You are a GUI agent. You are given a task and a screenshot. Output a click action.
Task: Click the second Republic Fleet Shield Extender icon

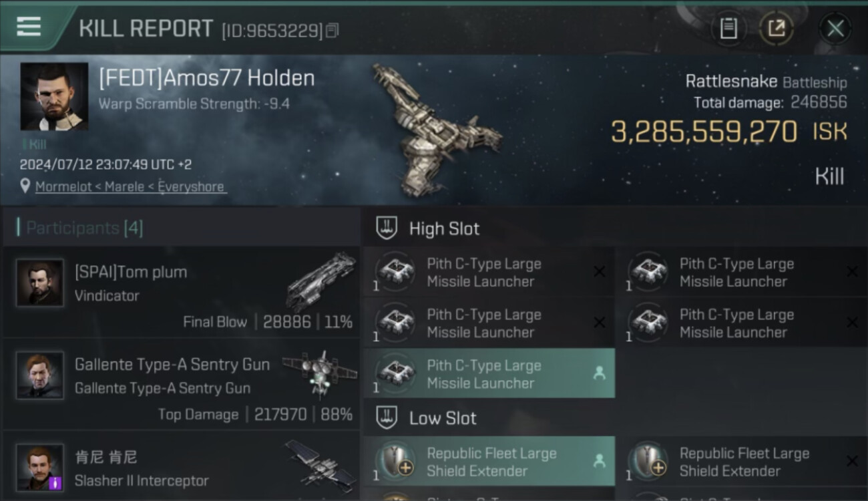point(648,460)
